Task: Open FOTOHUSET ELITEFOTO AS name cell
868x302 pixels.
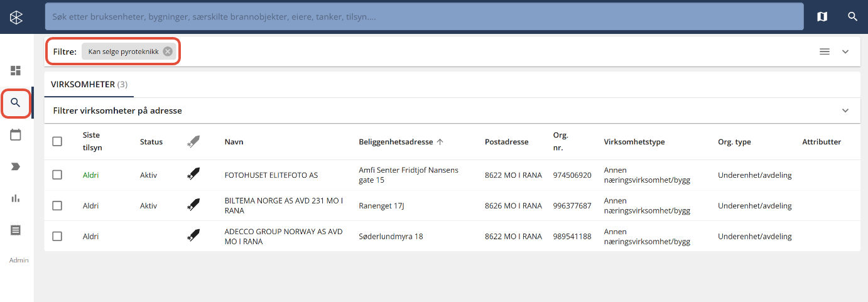Action: (271, 175)
